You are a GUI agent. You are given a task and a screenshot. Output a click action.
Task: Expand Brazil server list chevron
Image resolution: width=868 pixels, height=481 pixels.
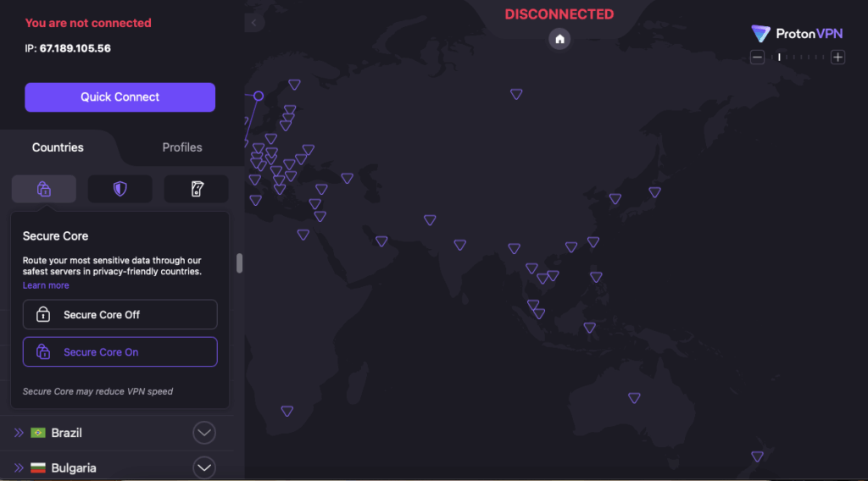(x=203, y=433)
